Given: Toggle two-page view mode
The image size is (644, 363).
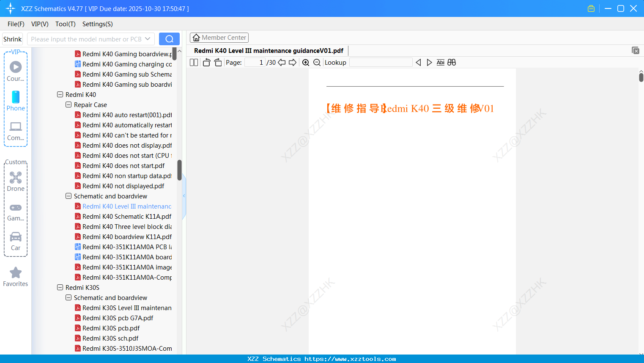Looking at the screenshot, I should [x=194, y=62].
